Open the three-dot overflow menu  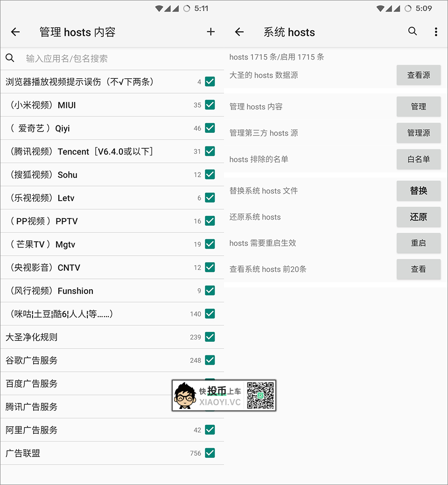[x=436, y=32]
